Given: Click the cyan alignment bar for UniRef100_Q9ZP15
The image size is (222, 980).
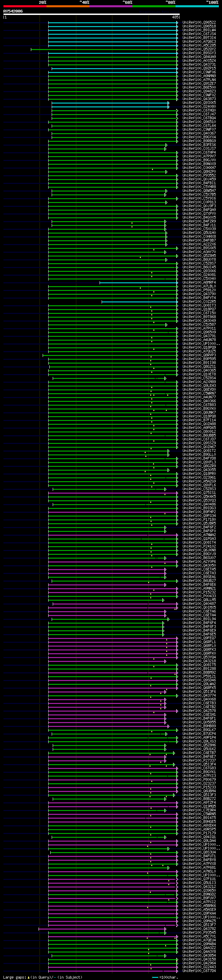Looking at the screenshot, I should pyautogui.click(x=114, y=68).
